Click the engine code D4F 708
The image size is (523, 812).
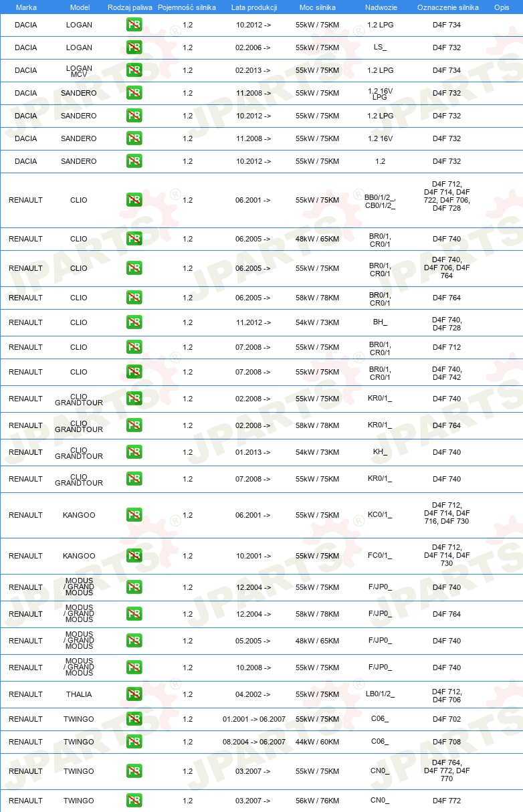click(x=447, y=742)
